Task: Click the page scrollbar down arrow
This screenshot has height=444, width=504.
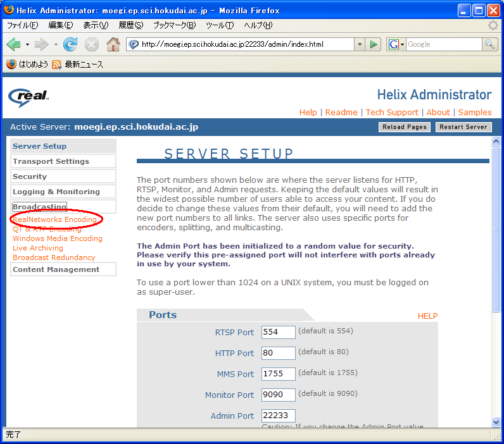Action: (496, 422)
